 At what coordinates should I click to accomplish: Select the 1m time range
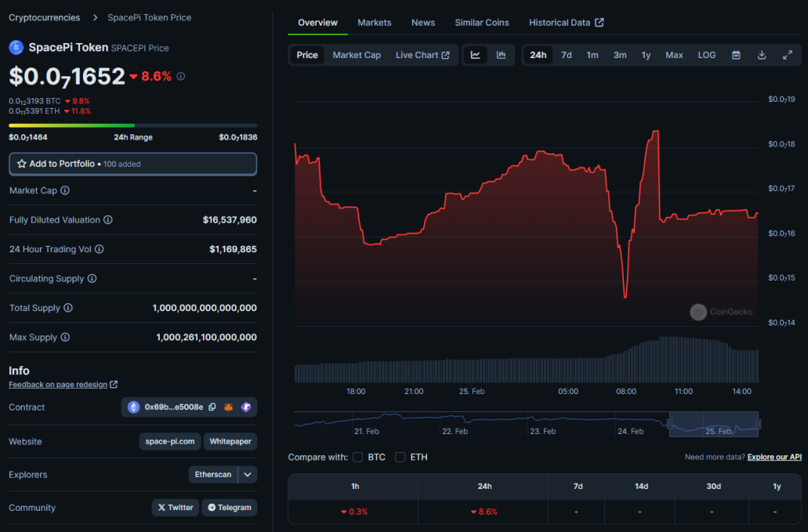coord(592,55)
